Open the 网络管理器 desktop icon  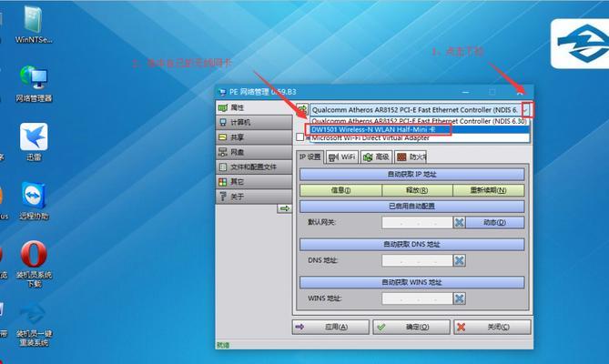34,84
